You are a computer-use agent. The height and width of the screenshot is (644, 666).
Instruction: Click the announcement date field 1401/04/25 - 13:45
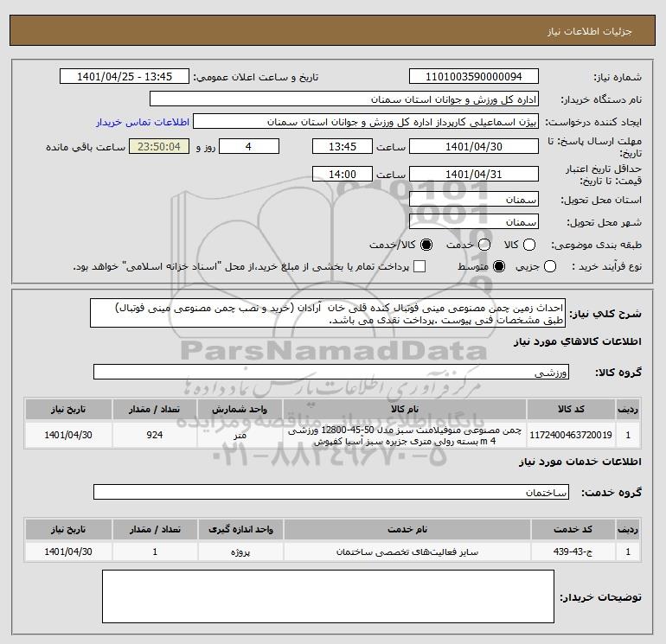[x=125, y=77]
